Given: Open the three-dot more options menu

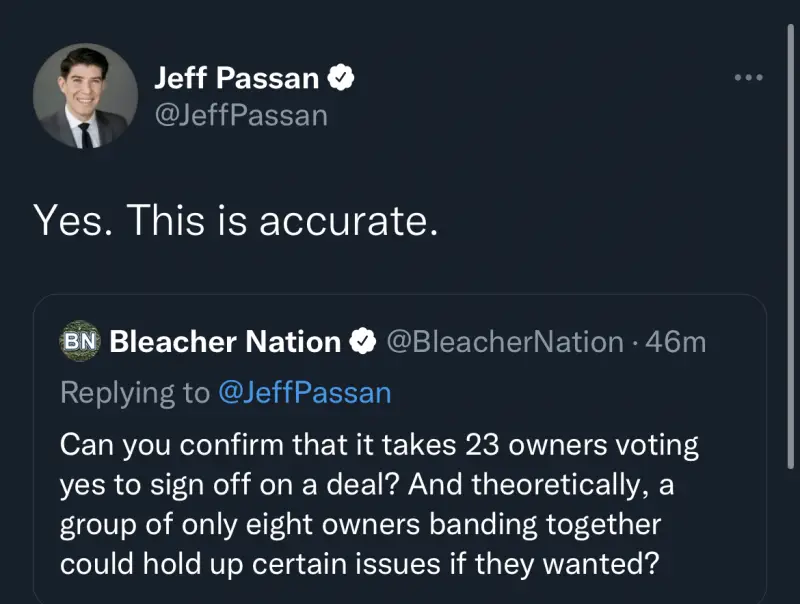Looking at the screenshot, I should 747,77.
